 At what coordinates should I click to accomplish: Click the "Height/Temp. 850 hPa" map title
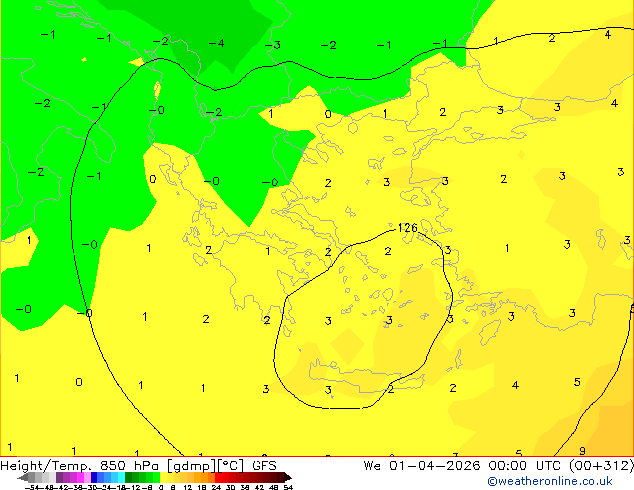(82, 466)
